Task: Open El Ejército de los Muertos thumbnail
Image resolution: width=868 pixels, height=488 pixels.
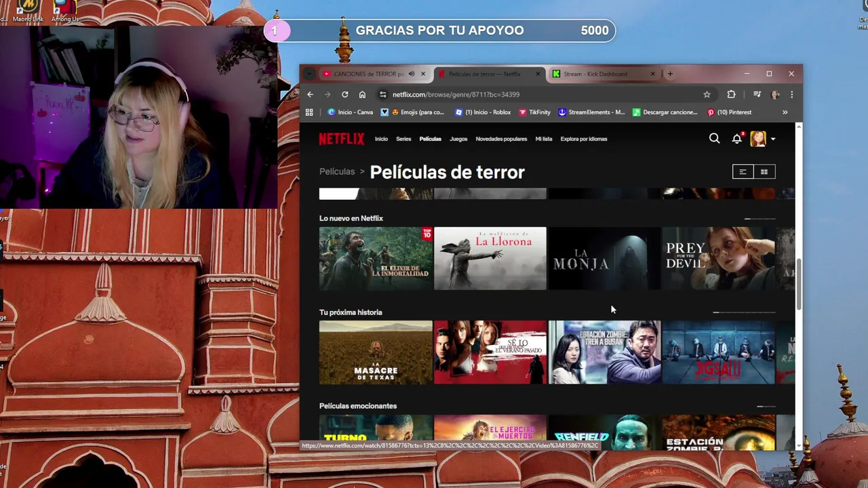Action: (490, 432)
